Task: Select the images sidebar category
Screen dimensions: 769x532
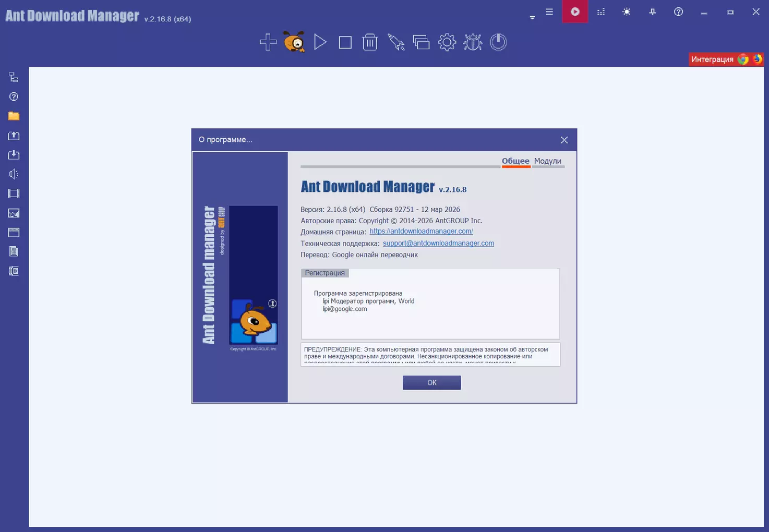Action: tap(14, 213)
